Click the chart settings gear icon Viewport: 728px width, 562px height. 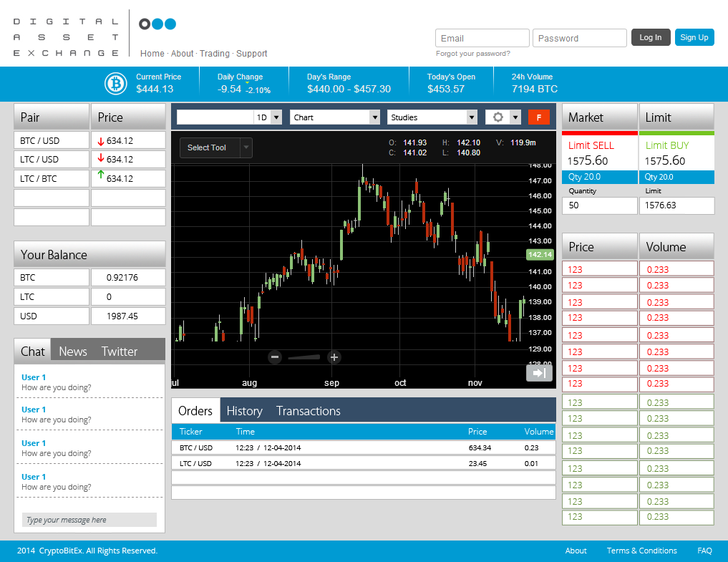point(498,117)
